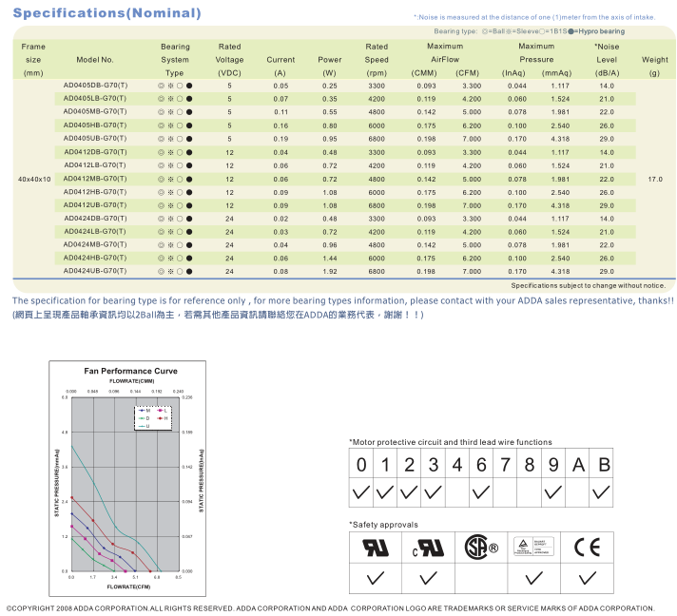This screenshot has width=677, height=616.
Task: Click the UL safety approval logo
Action: click(x=376, y=548)
